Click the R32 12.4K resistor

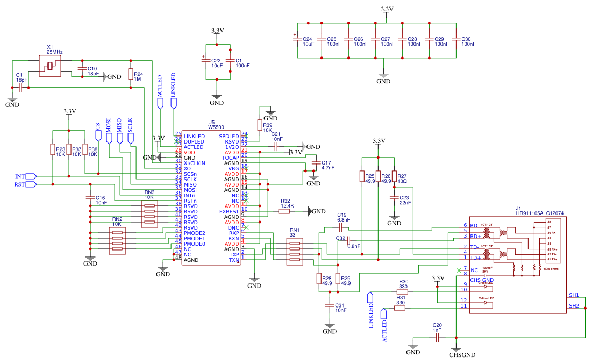tap(284, 211)
